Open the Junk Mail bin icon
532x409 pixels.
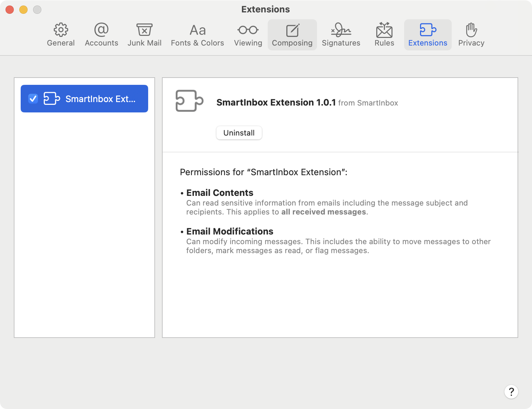click(x=144, y=30)
